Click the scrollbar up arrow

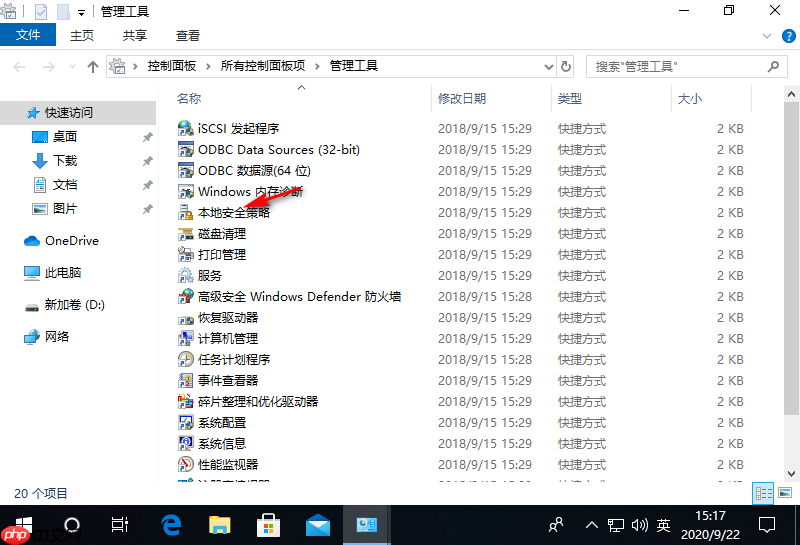coord(791,94)
